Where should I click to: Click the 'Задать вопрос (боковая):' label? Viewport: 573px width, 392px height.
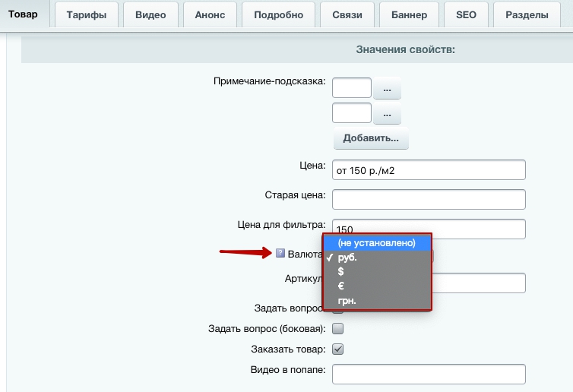(267, 329)
